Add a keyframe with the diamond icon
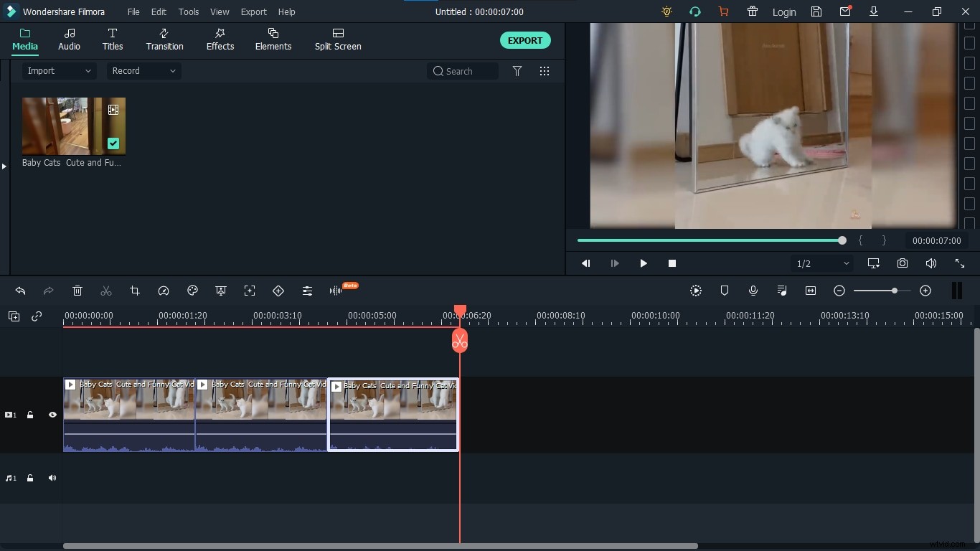 pyautogui.click(x=278, y=291)
